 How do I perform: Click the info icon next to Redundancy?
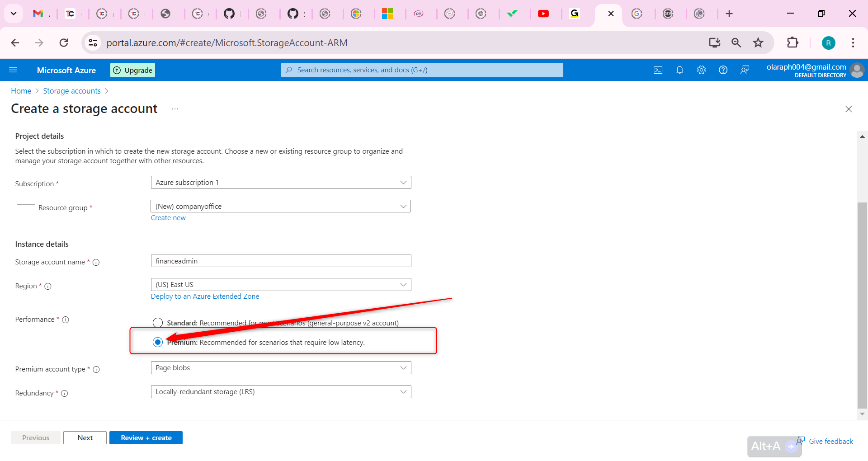[65, 393]
